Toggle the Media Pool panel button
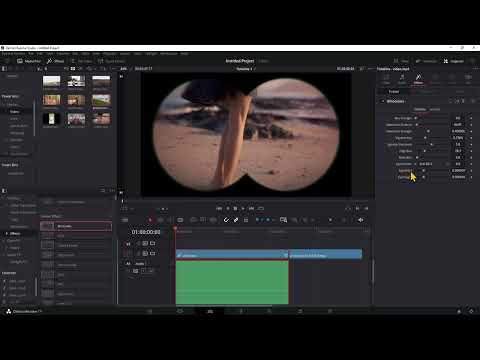This screenshot has height=360, width=480. (29, 61)
